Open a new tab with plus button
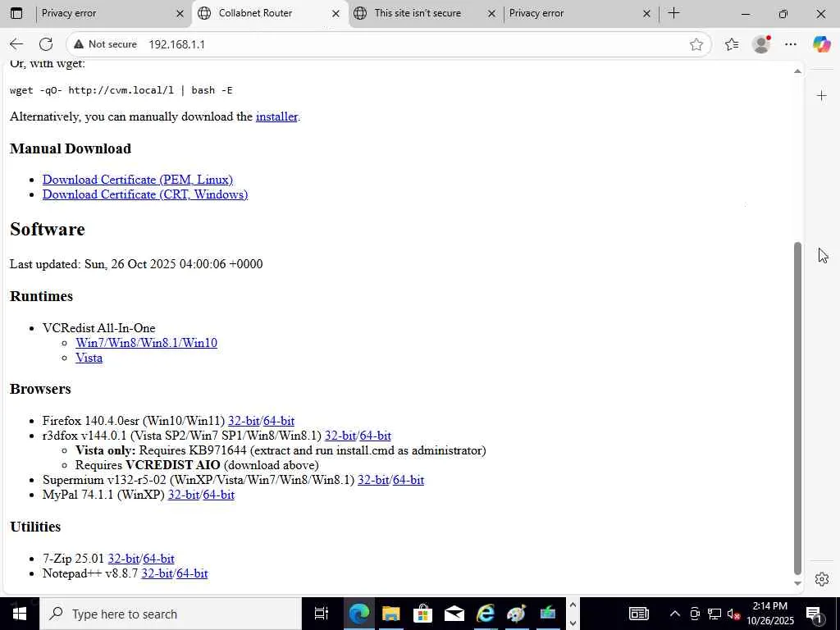Viewport: 840px width, 630px height. [674, 13]
